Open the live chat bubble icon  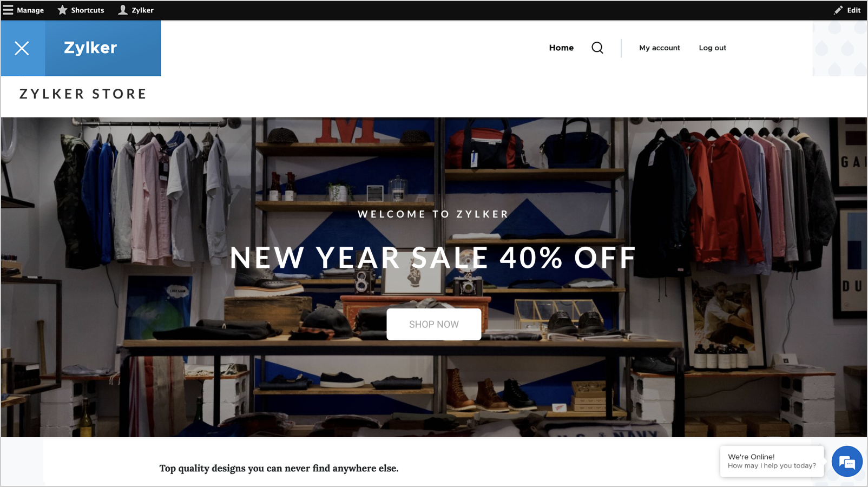847,462
